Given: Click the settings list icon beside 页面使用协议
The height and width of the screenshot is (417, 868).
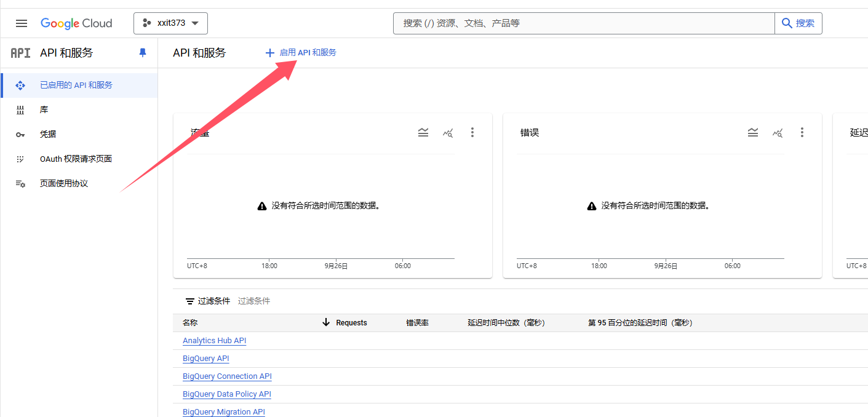Looking at the screenshot, I should click(x=20, y=184).
